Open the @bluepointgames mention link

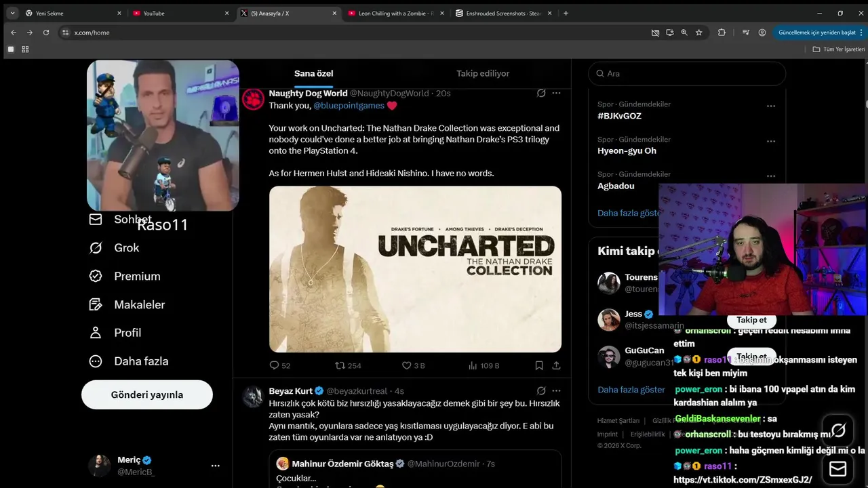point(349,105)
